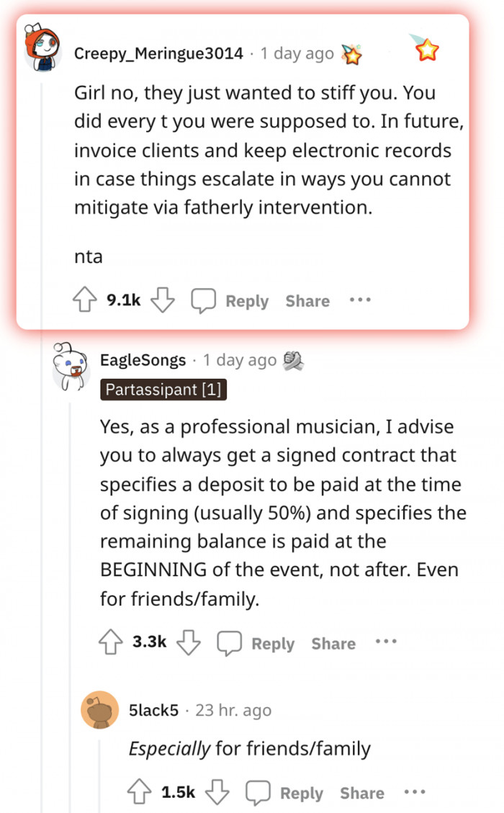Screen dimensions: 504x813
Task: Downvote 5lack5's reply
Action: click(x=218, y=792)
